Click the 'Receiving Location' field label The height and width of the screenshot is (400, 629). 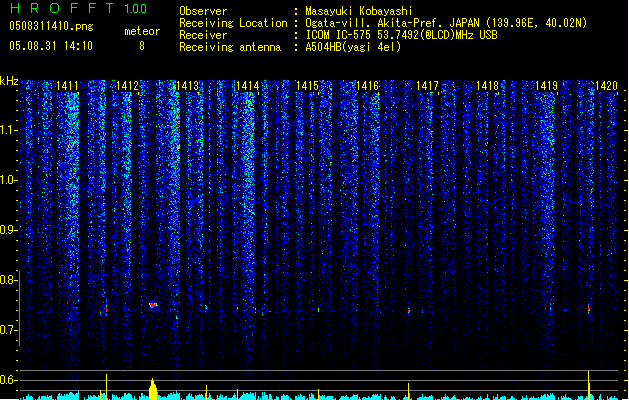click(x=233, y=23)
